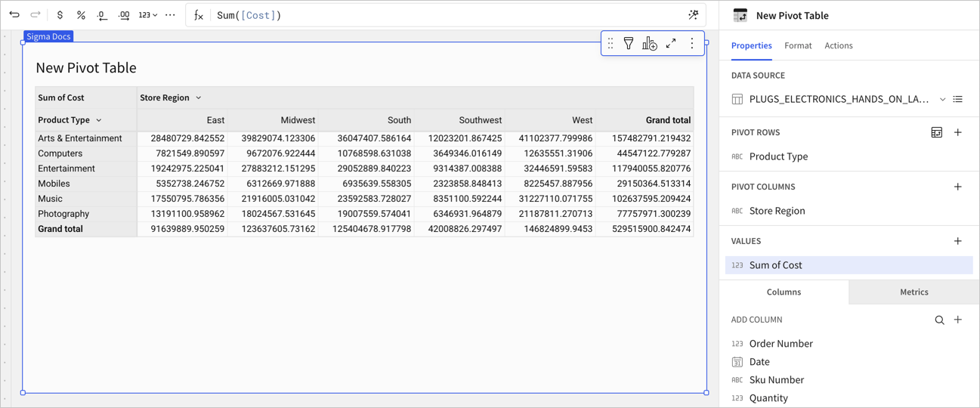Add a new pivot column with plus

pos(958,187)
